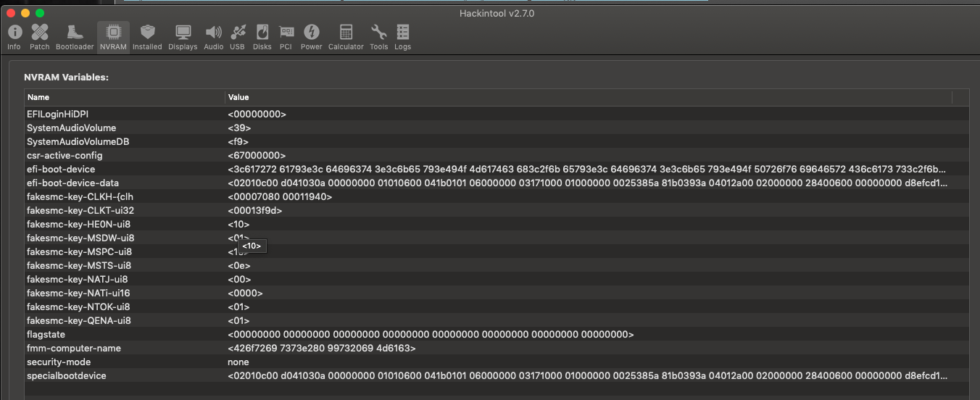Open the Power toolbar section
The height and width of the screenshot is (400, 980).
click(x=312, y=37)
